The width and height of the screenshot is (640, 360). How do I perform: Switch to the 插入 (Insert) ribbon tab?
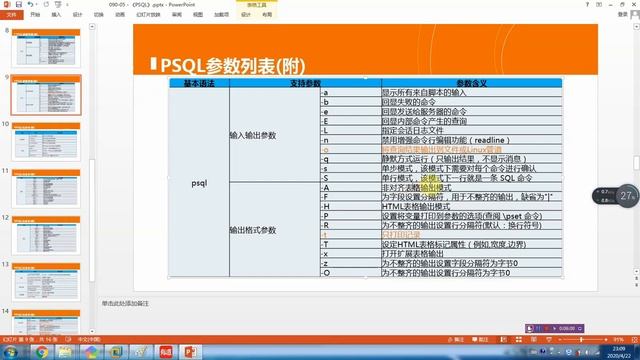tap(56, 15)
